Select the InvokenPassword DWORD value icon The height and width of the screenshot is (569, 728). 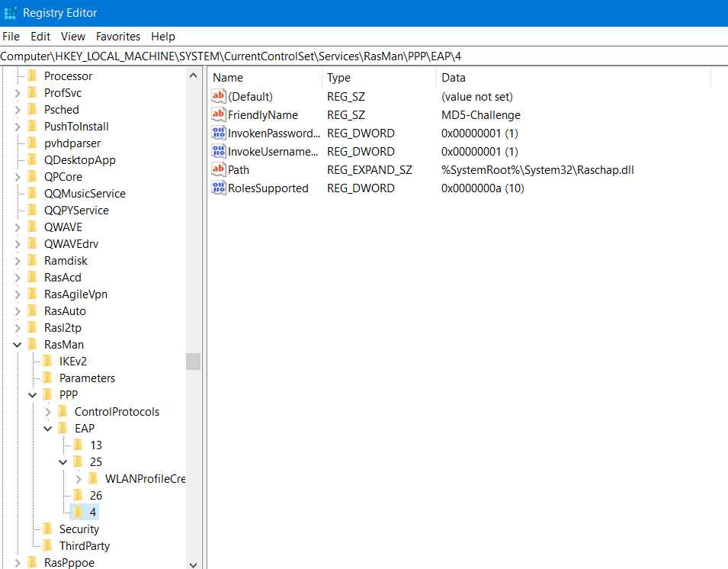click(218, 133)
